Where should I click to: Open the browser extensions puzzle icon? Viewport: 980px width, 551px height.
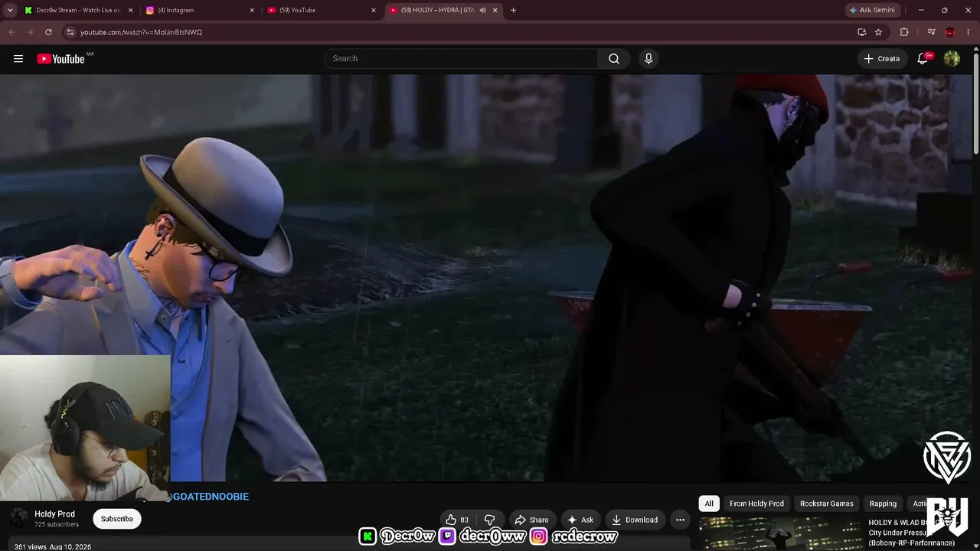point(904,32)
